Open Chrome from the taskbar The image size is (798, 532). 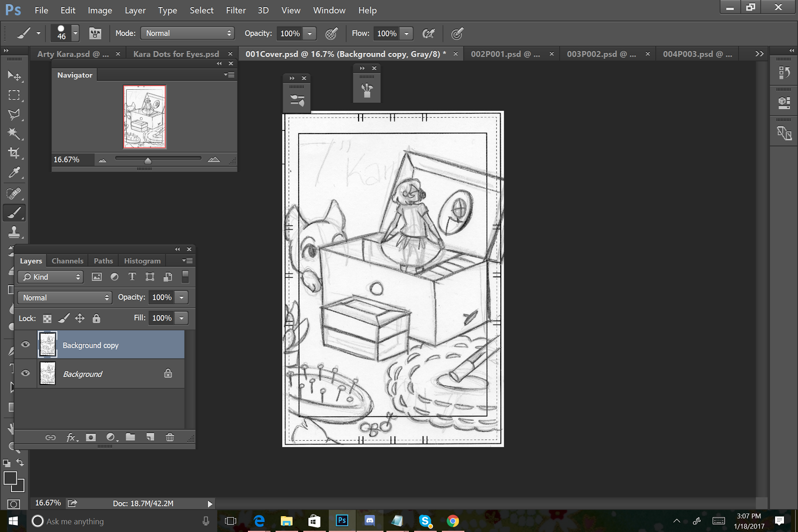[453, 521]
